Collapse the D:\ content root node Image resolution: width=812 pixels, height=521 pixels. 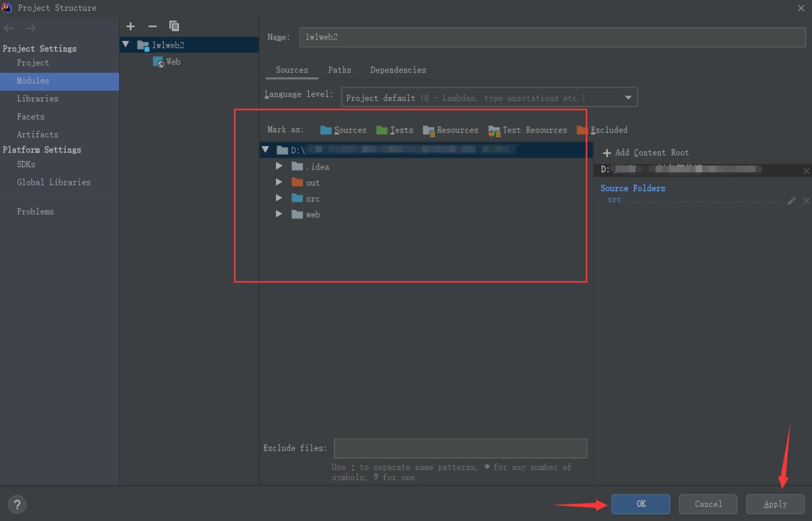[x=265, y=150]
